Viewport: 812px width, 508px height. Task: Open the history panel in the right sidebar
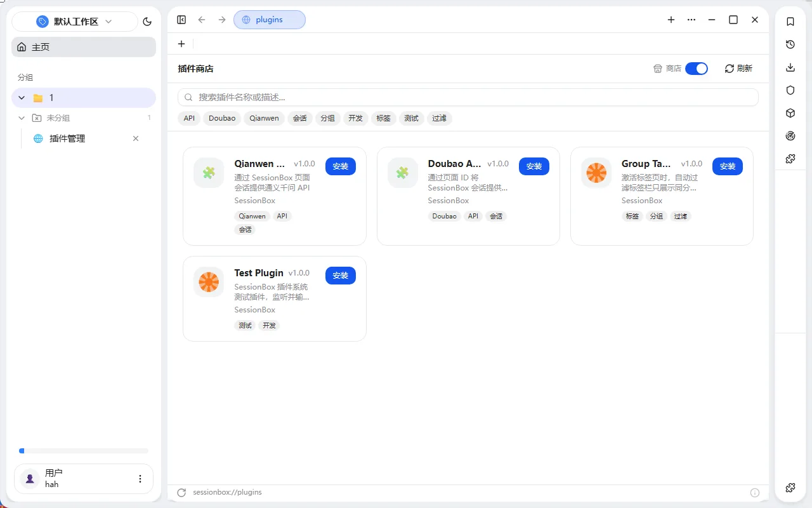(x=790, y=44)
